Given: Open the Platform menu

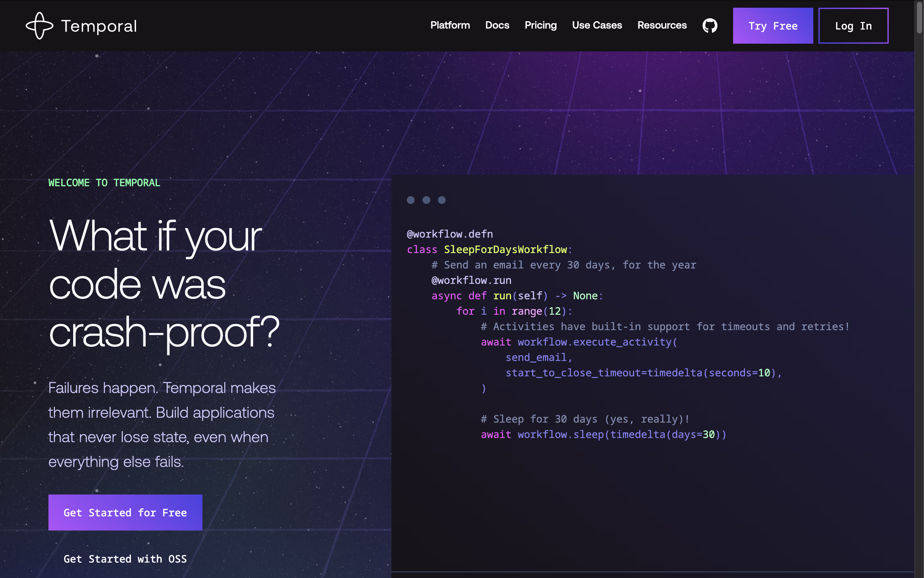Looking at the screenshot, I should pos(450,25).
